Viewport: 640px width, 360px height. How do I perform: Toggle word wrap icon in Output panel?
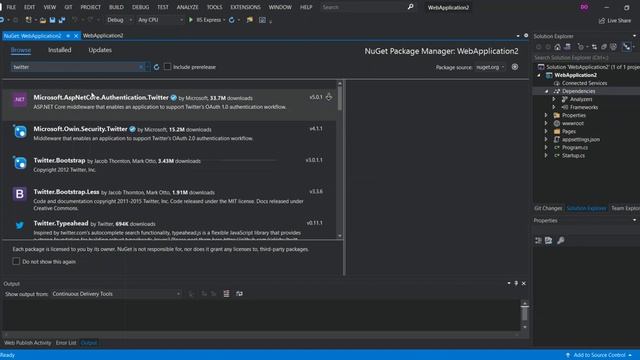tap(239, 294)
